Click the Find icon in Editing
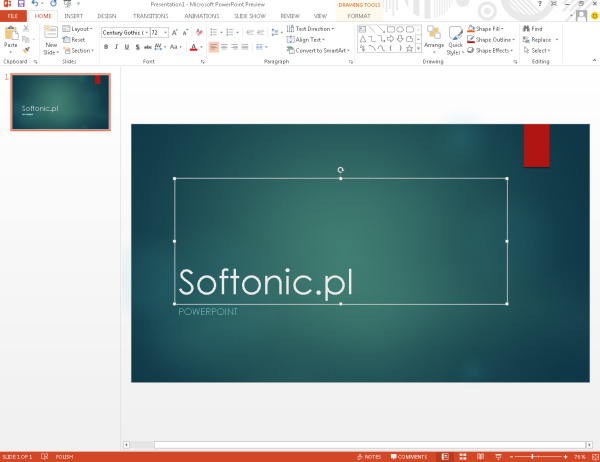 point(535,29)
